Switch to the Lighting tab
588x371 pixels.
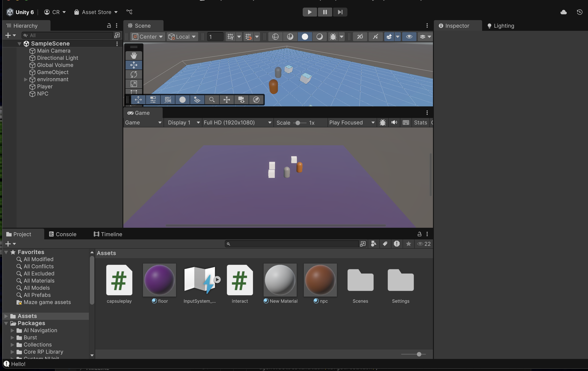(x=501, y=26)
